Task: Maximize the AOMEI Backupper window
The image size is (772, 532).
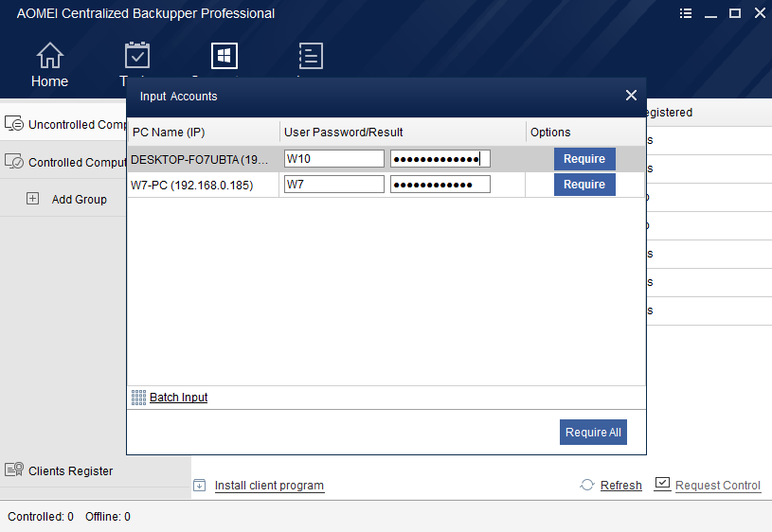Action: (734, 13)
